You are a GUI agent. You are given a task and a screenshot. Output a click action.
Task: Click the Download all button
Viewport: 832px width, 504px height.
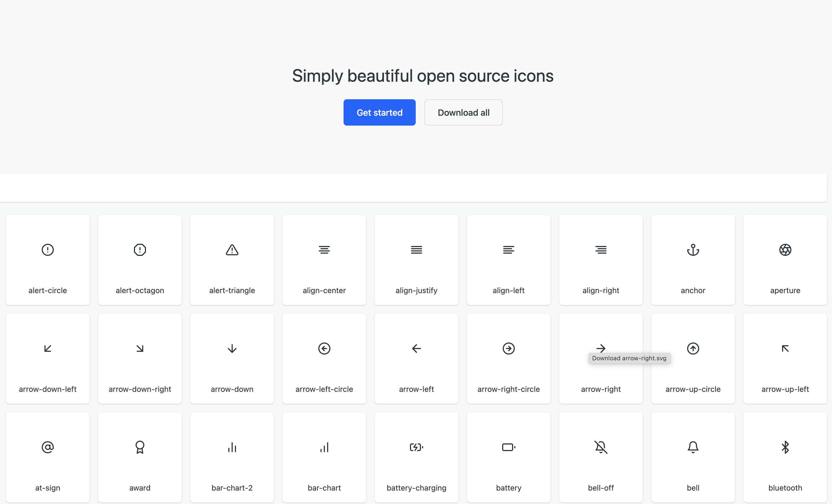(x=463, y=112)
